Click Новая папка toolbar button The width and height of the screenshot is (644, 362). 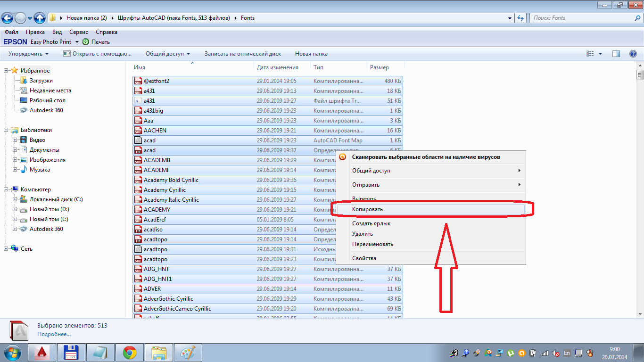tap(311, 54)
